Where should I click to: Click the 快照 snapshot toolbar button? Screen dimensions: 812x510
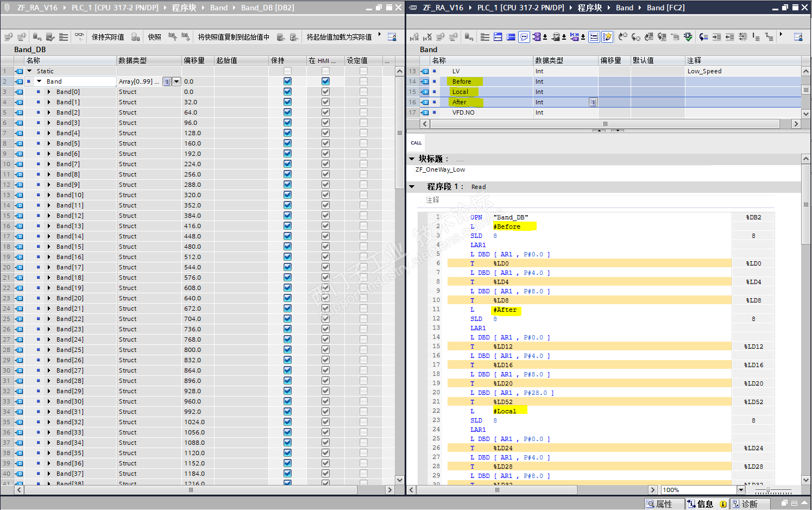pyautogui.click(x=154, y=37)
